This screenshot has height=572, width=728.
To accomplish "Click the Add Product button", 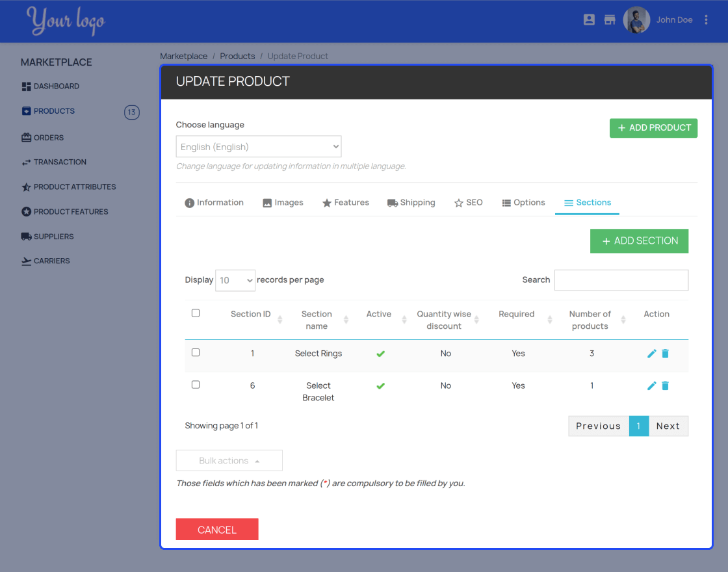I will (653, 127).
